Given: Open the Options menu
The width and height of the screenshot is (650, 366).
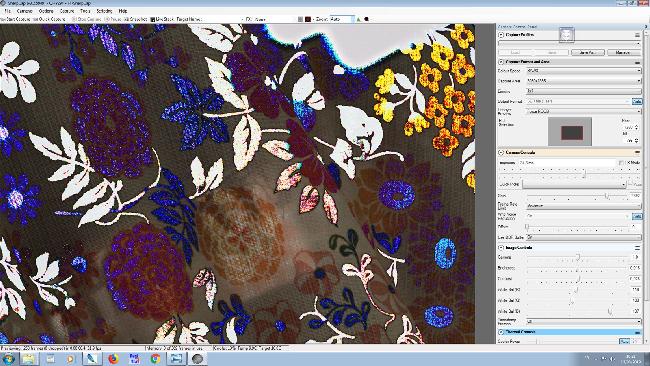Looking at the screenshot, I should 46,11.
